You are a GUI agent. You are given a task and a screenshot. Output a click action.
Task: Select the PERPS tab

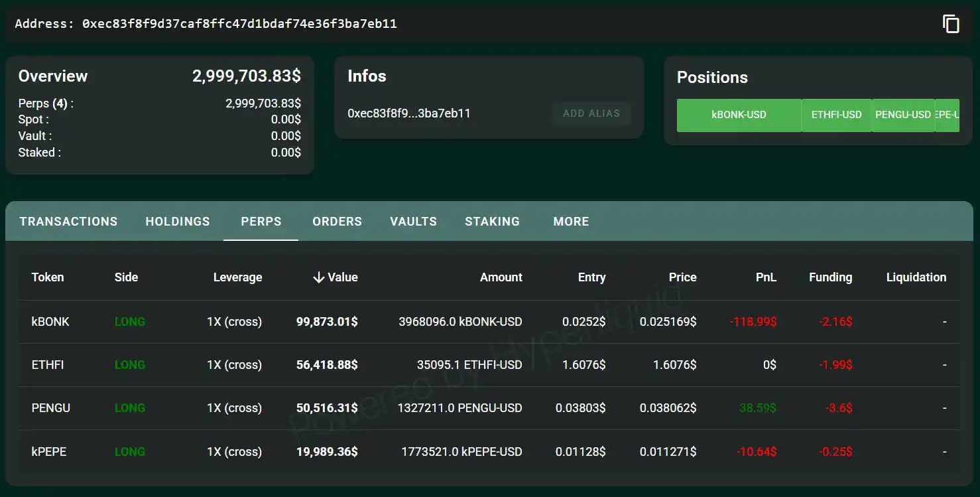click(261, 222)
